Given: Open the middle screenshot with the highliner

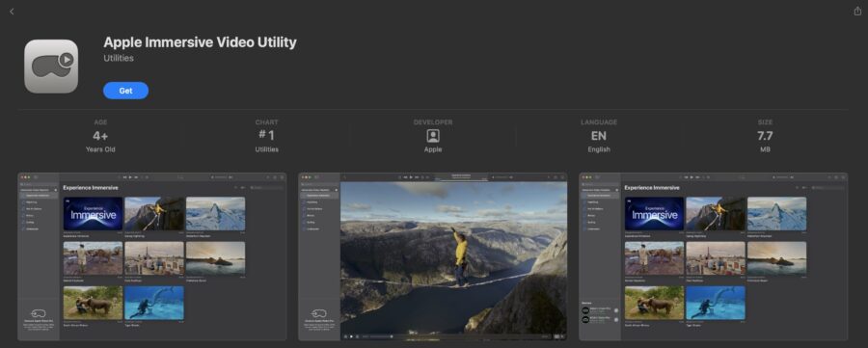Looking at the screenshot, I should 433,256.
